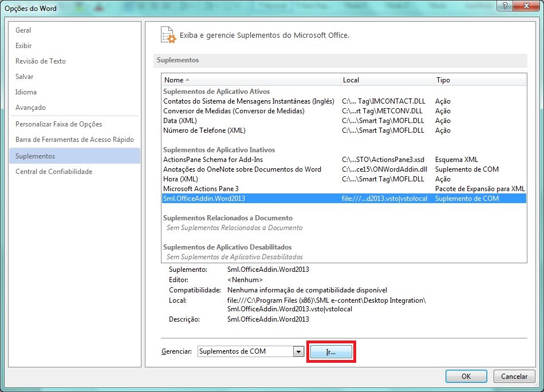Select the Hora (XML) add-in
This screenshot has width=544, height=392.
pyautogui.click(x=178, y=179)
